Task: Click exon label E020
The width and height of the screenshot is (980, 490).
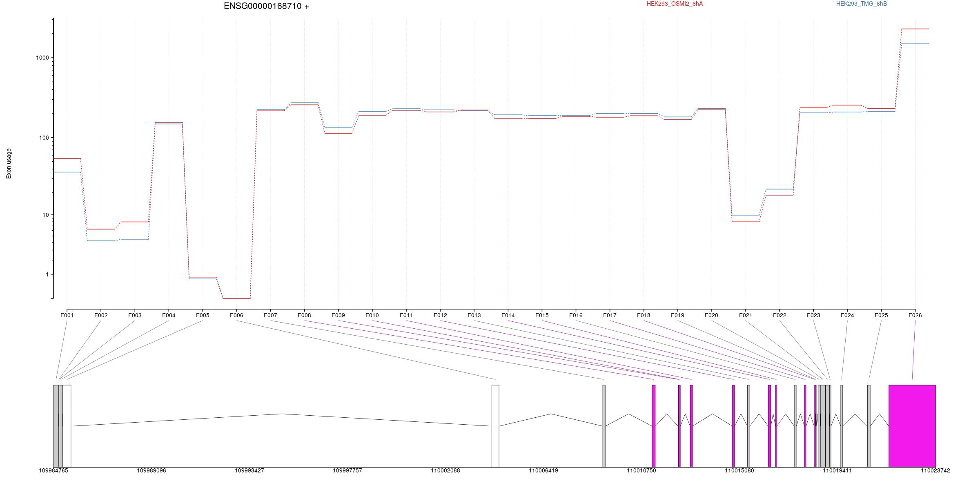Action: pyautogui.click(x=711, y=315)
